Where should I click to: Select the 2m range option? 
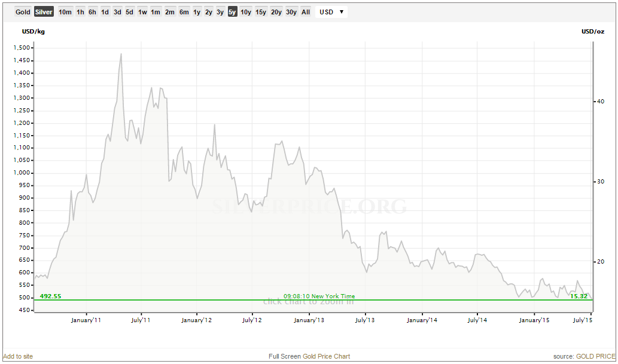(170, 12)
